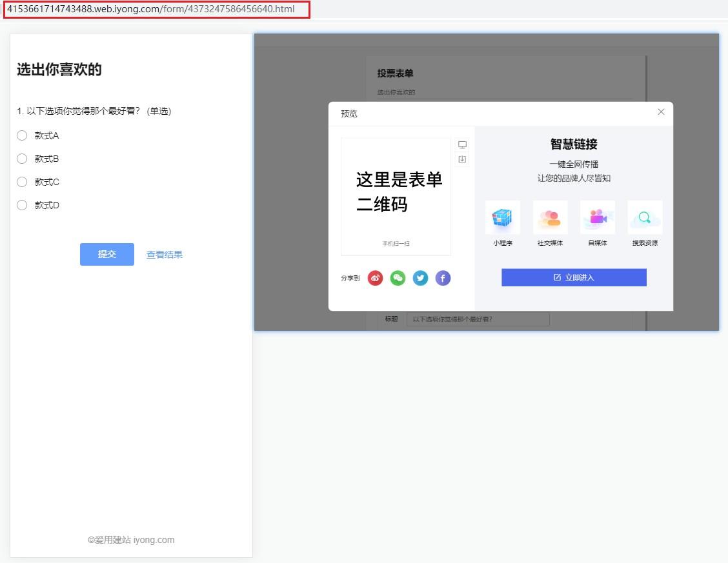Click the download QR code icon
Image resolution: width=728 pixels, height=563 pixels.
[462, 159]
